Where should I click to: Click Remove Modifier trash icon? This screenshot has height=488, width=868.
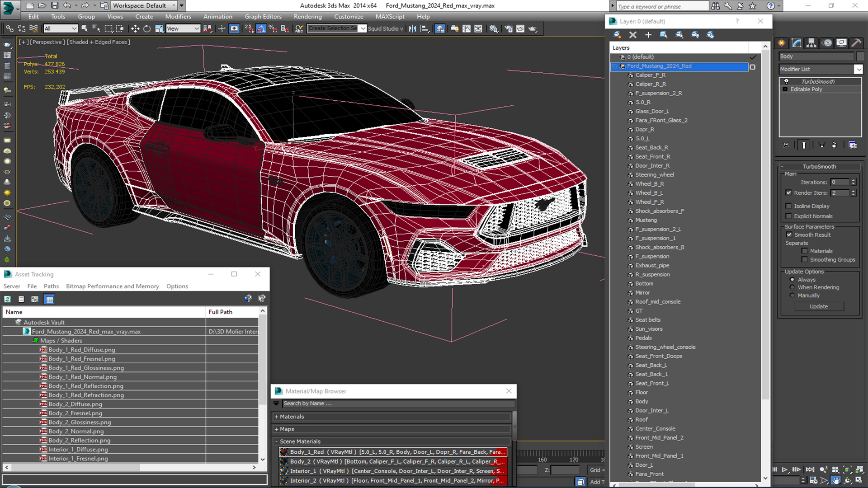point(834,145)
